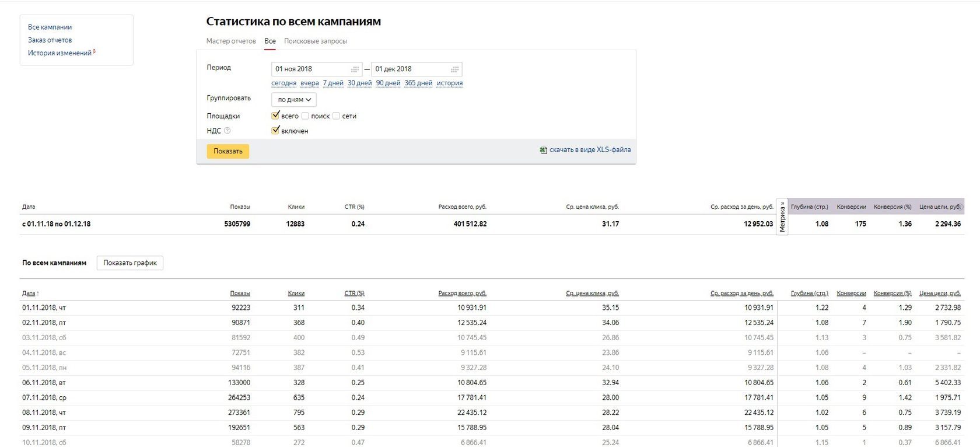
Task: Enable the 'поиск' platform checkbox
Action: (x=305, y=116)
